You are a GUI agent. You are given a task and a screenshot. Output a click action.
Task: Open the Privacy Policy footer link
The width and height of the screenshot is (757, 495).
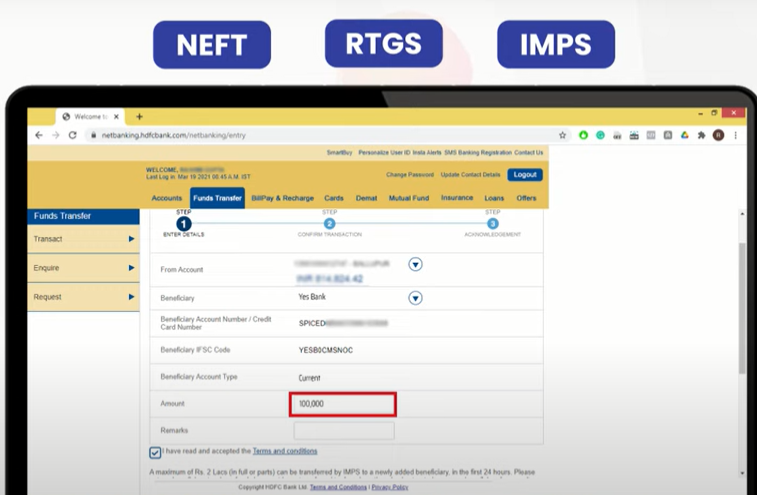pos(390,487)
